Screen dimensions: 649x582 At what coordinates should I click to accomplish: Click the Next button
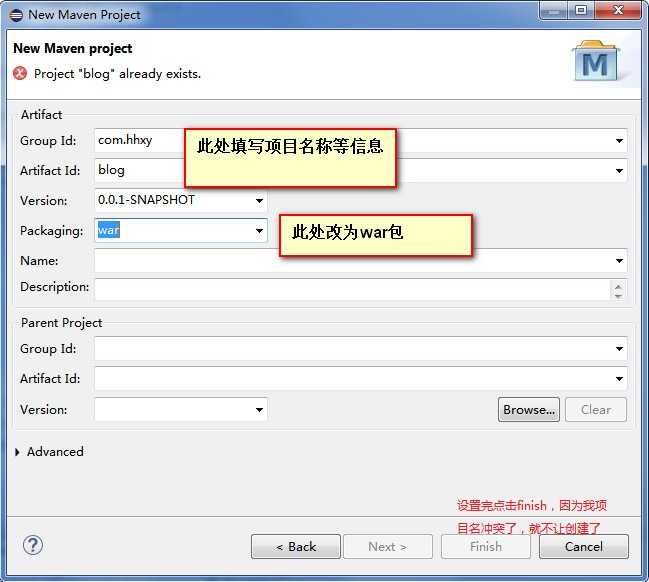tap(388, 546)
